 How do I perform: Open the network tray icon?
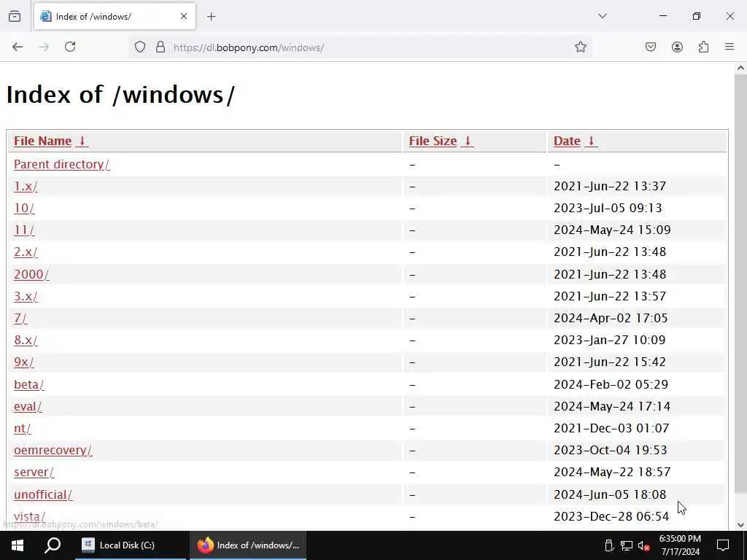(627, 545)
